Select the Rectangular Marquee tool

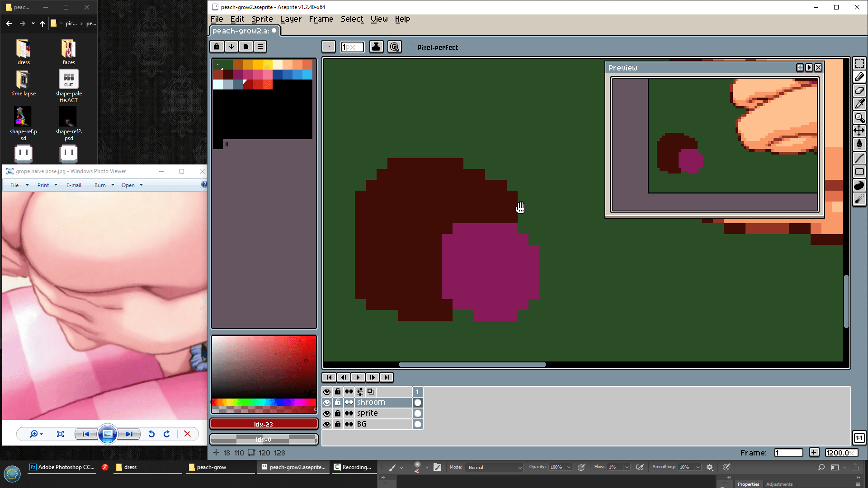point(859,64)
